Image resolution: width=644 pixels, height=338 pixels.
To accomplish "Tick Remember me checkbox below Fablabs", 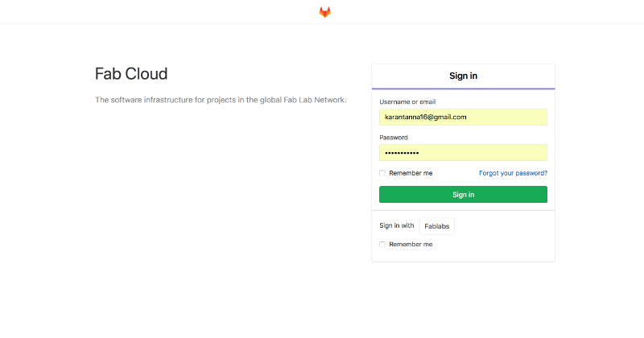I will point(382,245).
